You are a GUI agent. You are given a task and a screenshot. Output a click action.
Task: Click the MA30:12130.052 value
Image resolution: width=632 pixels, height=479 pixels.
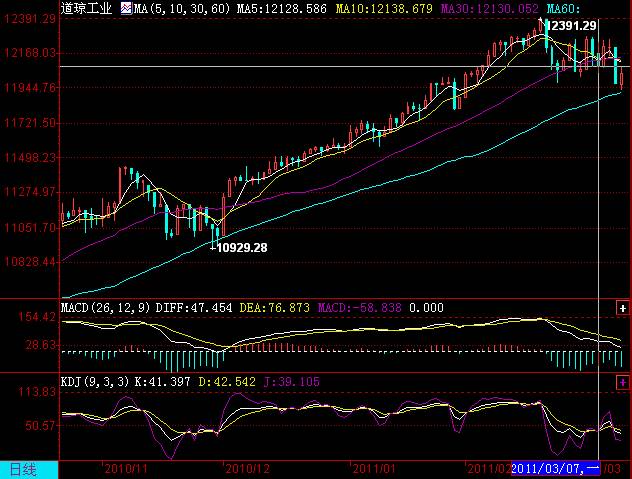(x=490, y=8)
